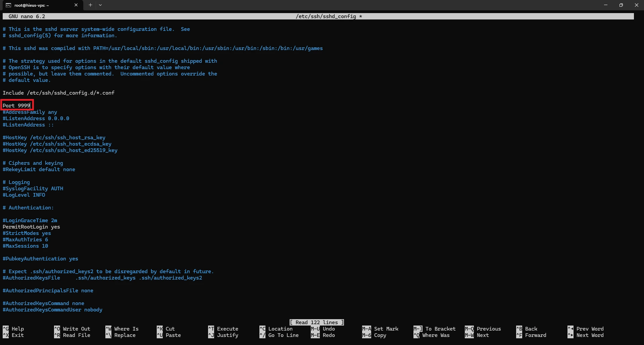Click the #AddressFamily any line
Screen dimensions: 644x345
30,112
